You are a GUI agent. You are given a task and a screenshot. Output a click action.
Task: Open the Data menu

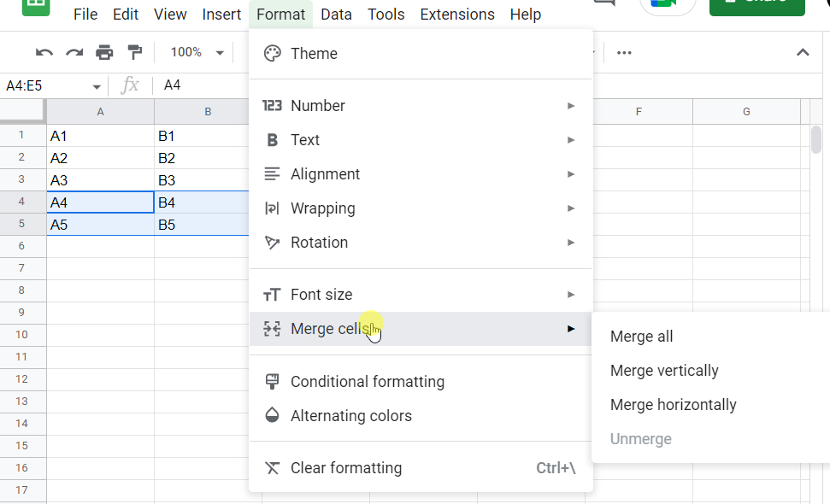click(x=336, y=14)
